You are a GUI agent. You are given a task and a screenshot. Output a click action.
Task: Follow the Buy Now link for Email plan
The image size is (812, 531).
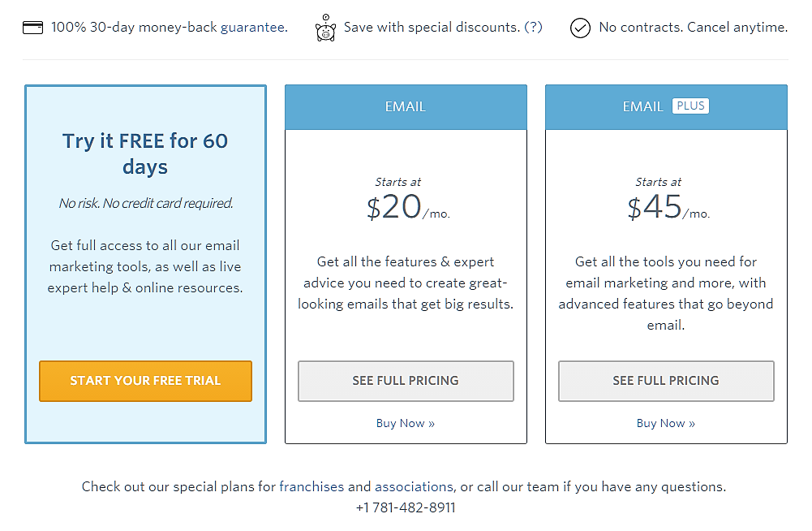(406, 423)
